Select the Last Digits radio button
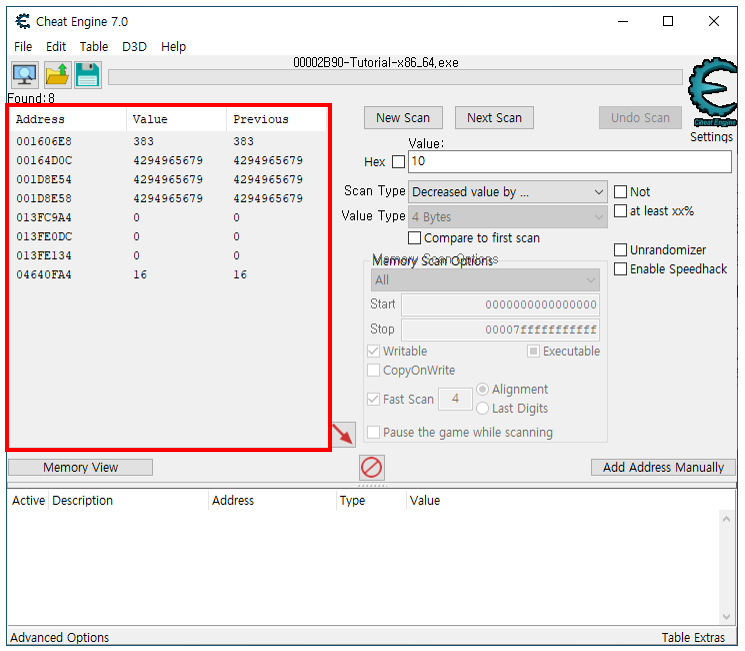Screen dimensions: 745x651 482,408
